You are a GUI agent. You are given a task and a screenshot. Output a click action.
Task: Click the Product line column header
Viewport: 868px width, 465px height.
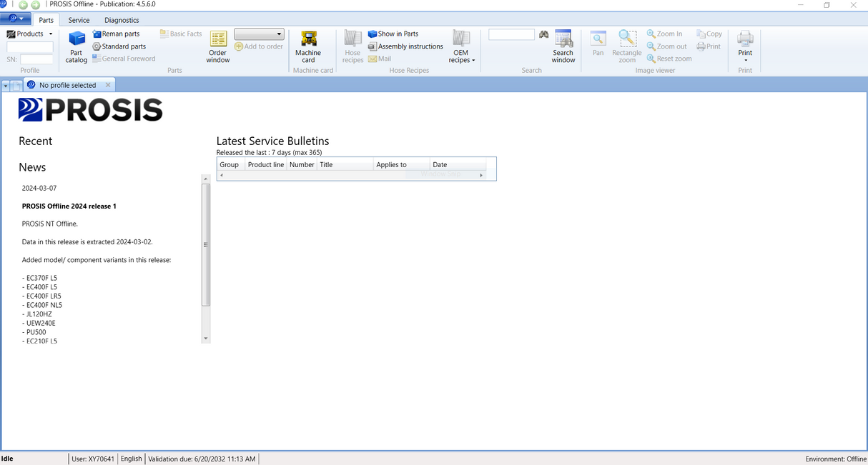point(265,165)
